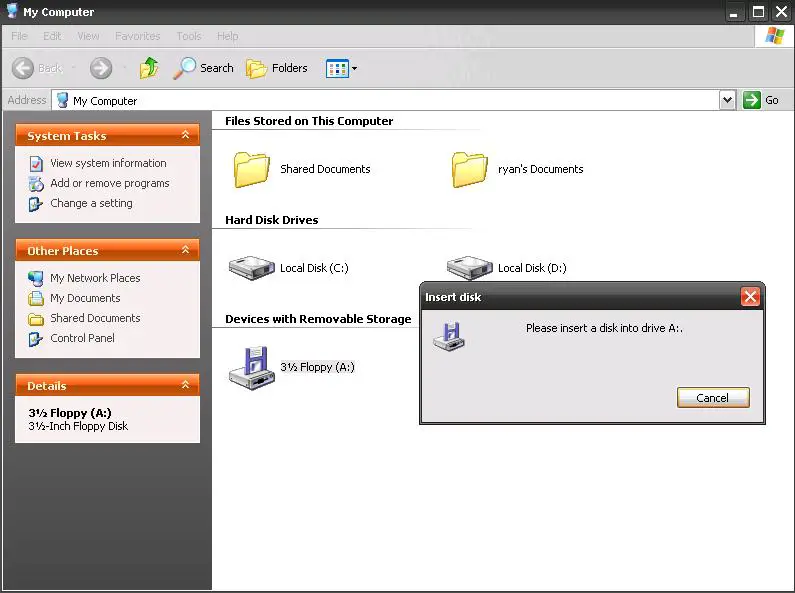795x593 pixels.
Task: Open View system information link
Action: pyautogui.click(x=108, y=163)
